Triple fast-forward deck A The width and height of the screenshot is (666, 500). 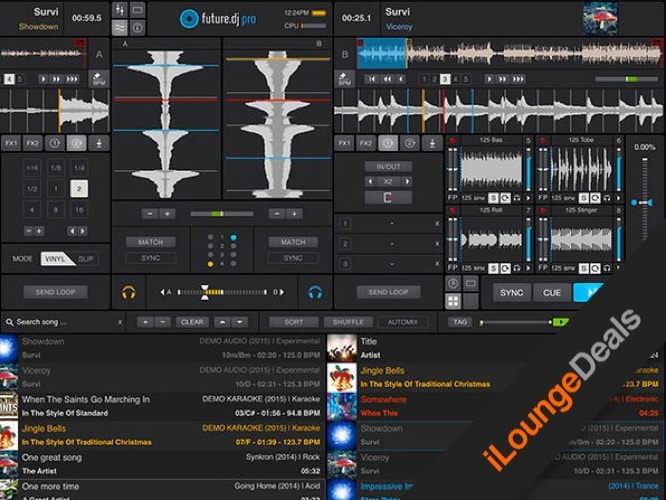(72, 79)
